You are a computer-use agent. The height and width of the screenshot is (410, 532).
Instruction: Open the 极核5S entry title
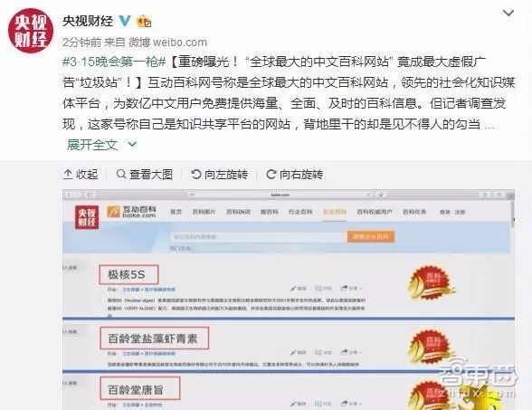[x=128, y=274]
